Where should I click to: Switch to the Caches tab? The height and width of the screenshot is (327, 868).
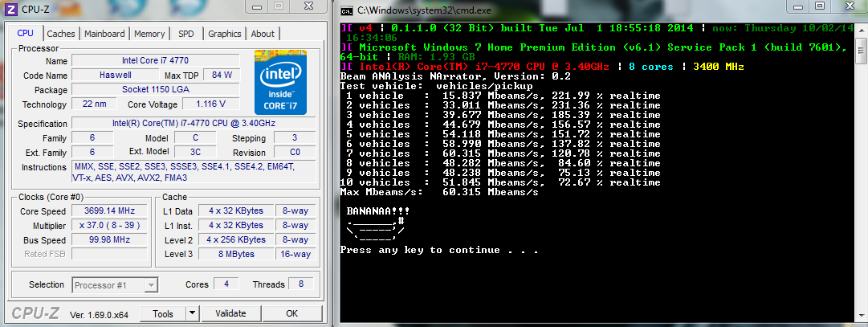(61, 34)
